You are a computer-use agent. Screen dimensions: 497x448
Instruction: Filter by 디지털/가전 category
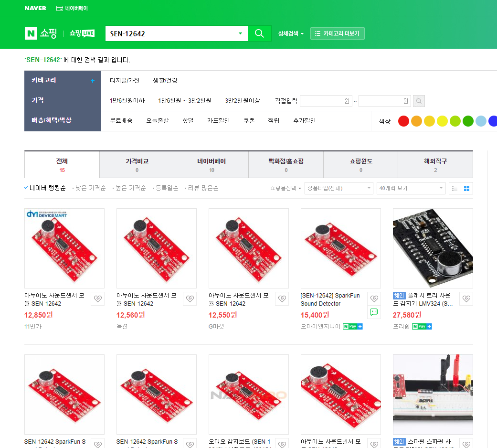(x=125, y=81)
